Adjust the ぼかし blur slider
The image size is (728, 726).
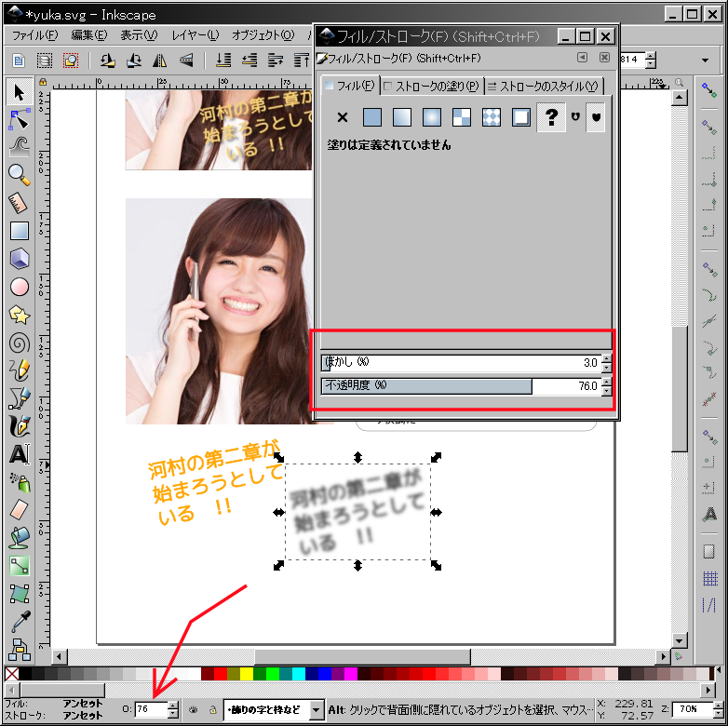[x=461, y=363]
